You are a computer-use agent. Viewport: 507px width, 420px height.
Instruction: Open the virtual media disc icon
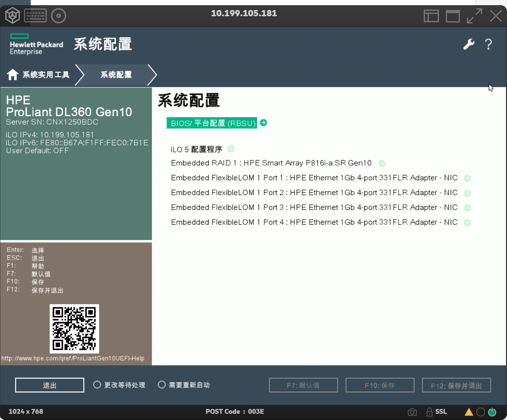[x=58, y=15]
